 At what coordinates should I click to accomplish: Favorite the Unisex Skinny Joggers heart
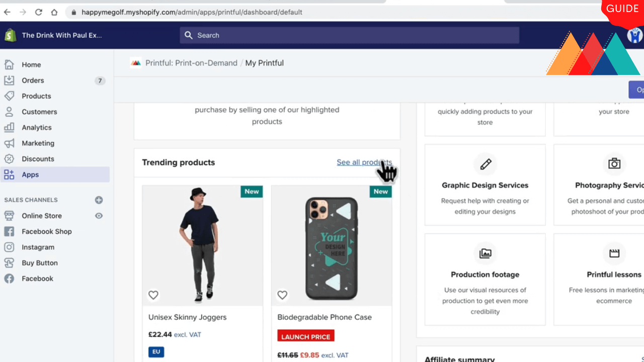153,295
